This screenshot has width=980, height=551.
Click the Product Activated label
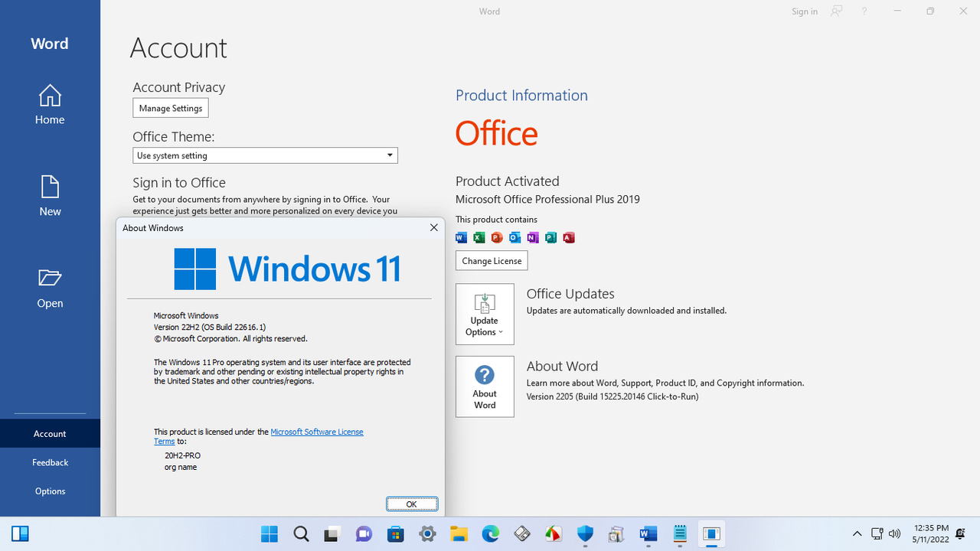pyautogui.click(x=507, y=181)
